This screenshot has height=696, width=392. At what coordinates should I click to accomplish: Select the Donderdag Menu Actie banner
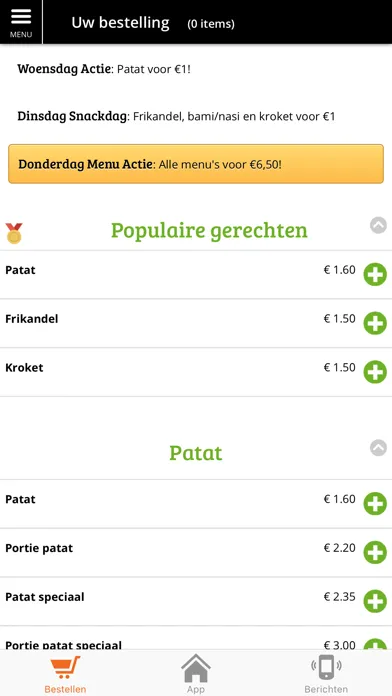pos(196,164)
